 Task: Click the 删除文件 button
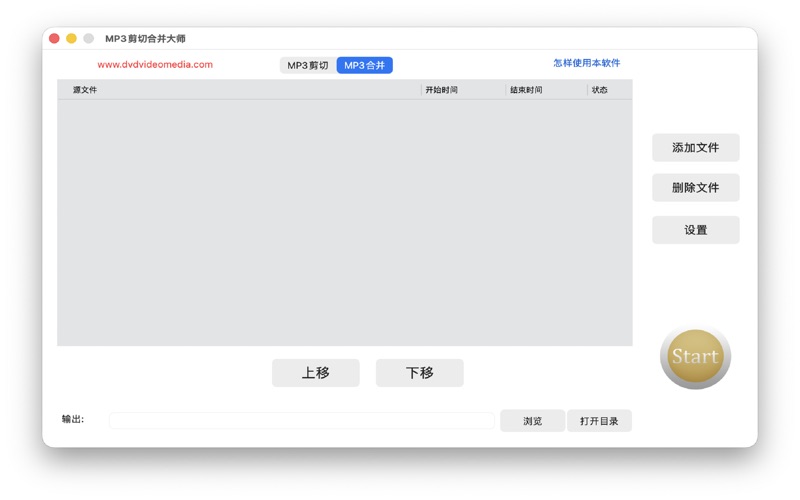click(x=695, y=188)
